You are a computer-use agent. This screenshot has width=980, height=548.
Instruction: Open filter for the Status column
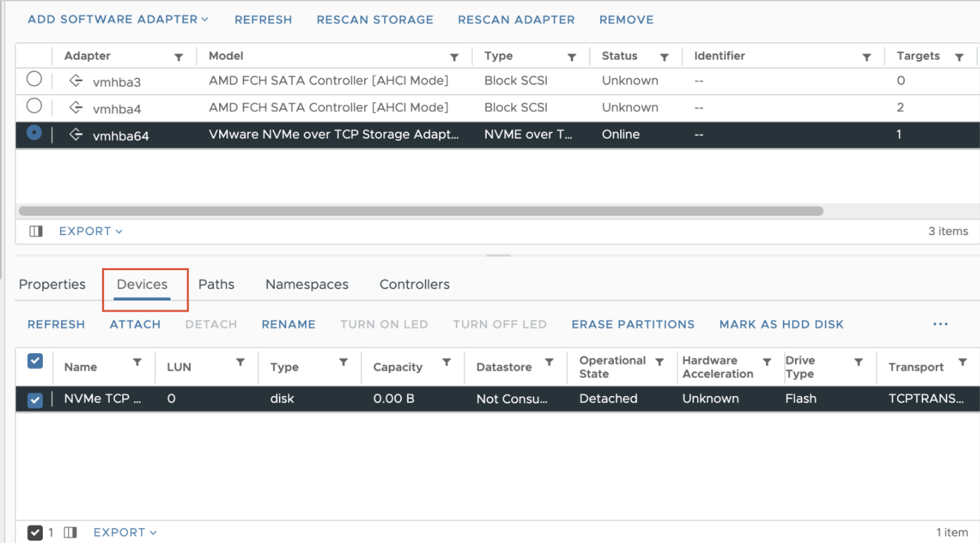coord(664,58)
